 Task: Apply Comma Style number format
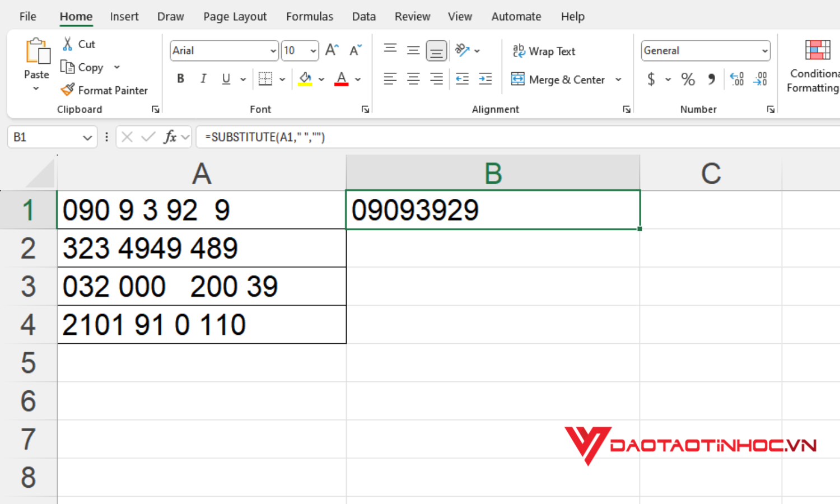click(711, 79)
